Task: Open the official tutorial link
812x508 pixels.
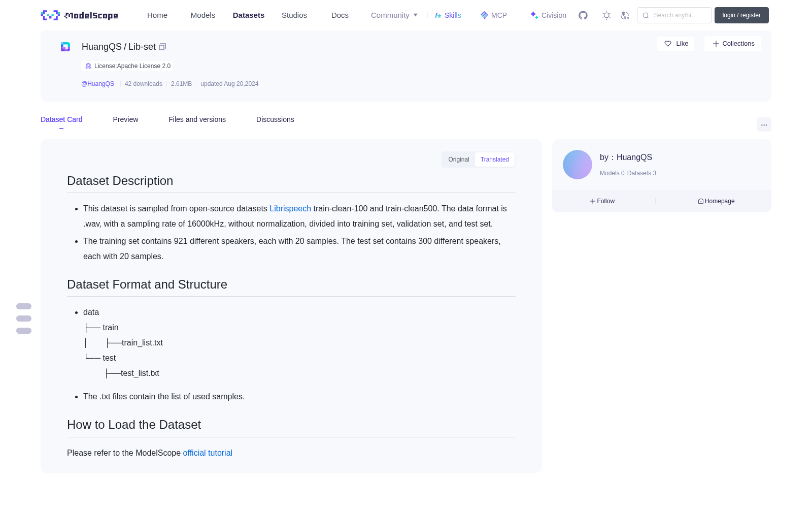Action: (x=208, y=453)
